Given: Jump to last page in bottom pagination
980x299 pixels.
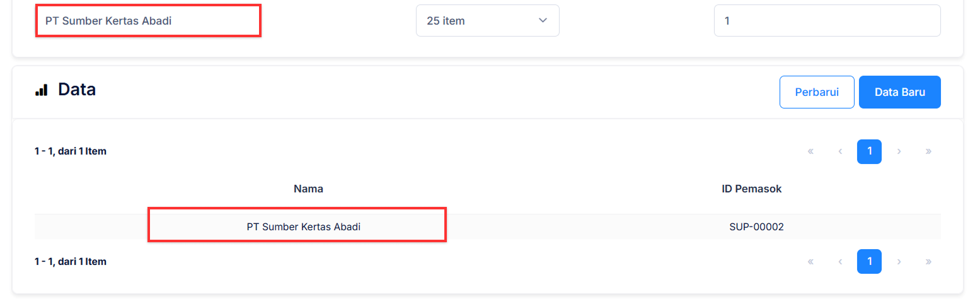Looking at the screenshot, I should 928,261.
